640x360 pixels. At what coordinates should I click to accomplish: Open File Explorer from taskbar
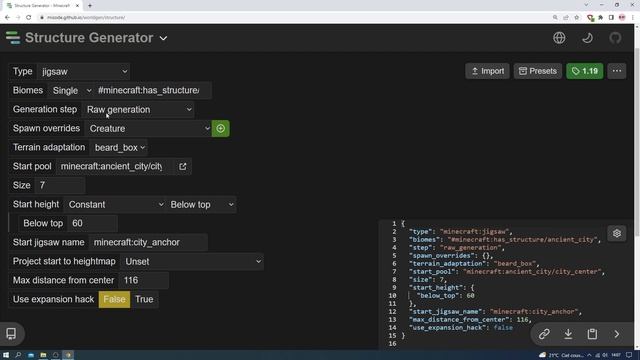click(x=43, y=355)
